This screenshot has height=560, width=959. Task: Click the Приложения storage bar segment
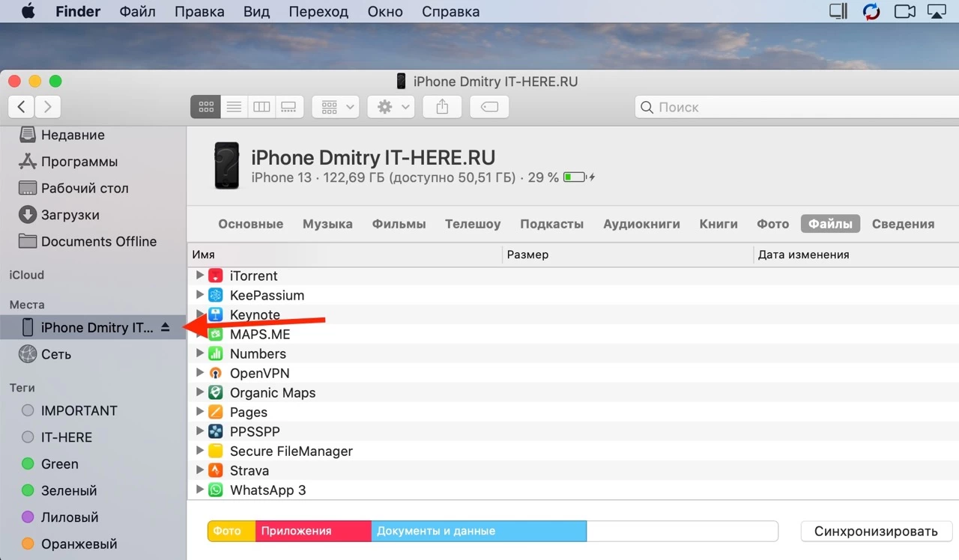coord(313,531)
